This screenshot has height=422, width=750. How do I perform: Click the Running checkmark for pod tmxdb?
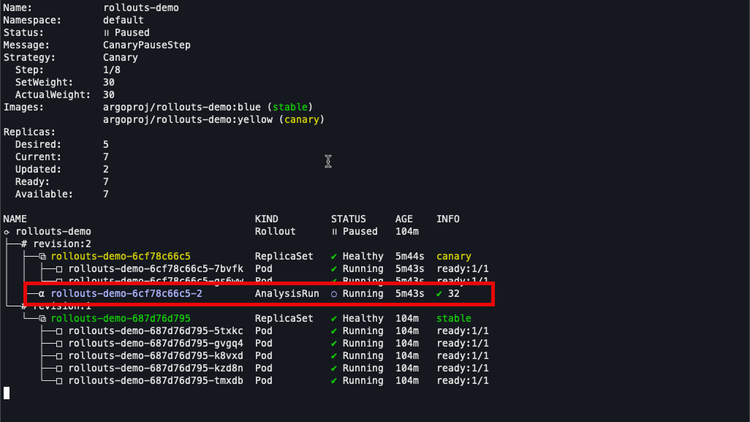(335, 381)
